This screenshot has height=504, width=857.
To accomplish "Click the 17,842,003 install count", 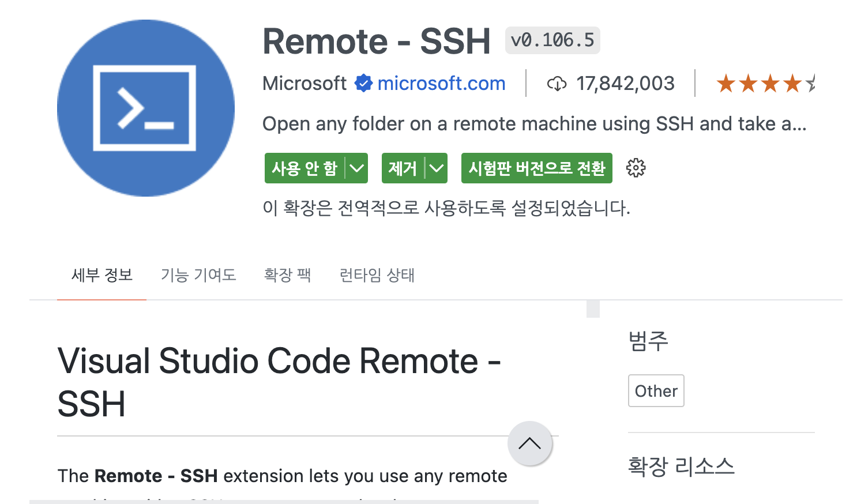I will [625, 84].
